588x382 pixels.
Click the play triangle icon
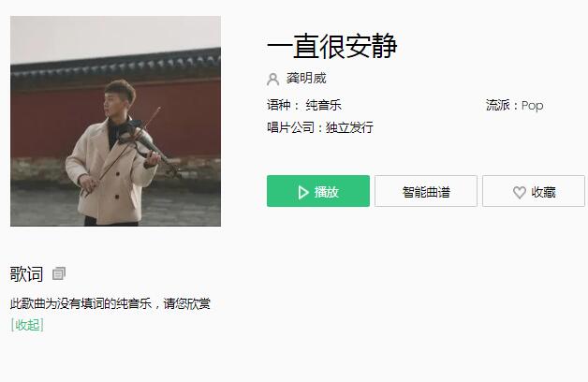click(x=303, y=192)
